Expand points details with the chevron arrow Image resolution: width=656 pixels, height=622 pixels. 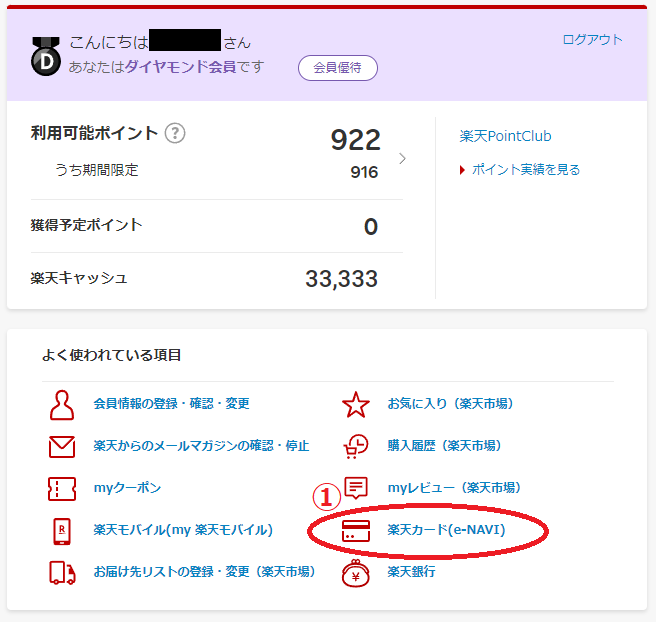[x=402, y=159]
